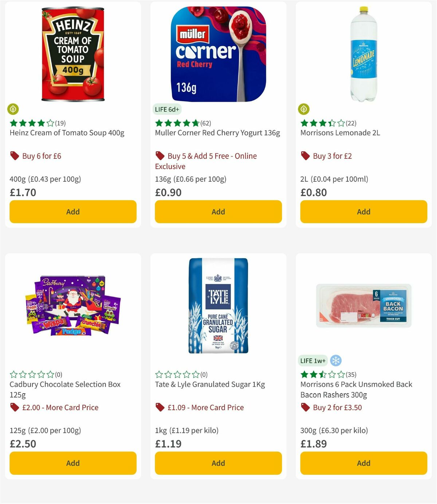Click the tag icon next to Buy 3 for £2
The height and width of the screenshot is (504, 437).
click(306, 156)
